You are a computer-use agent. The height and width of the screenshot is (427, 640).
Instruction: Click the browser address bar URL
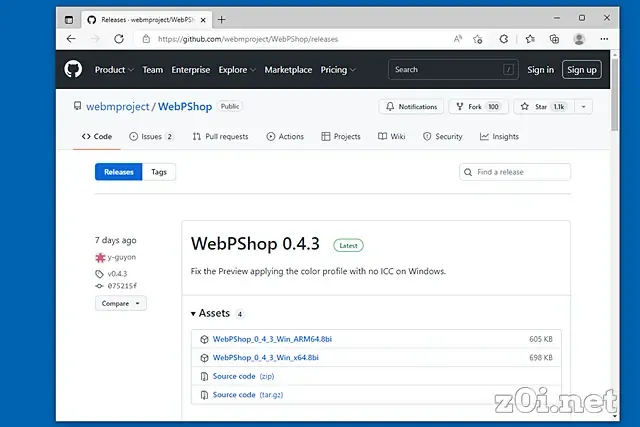248,39
